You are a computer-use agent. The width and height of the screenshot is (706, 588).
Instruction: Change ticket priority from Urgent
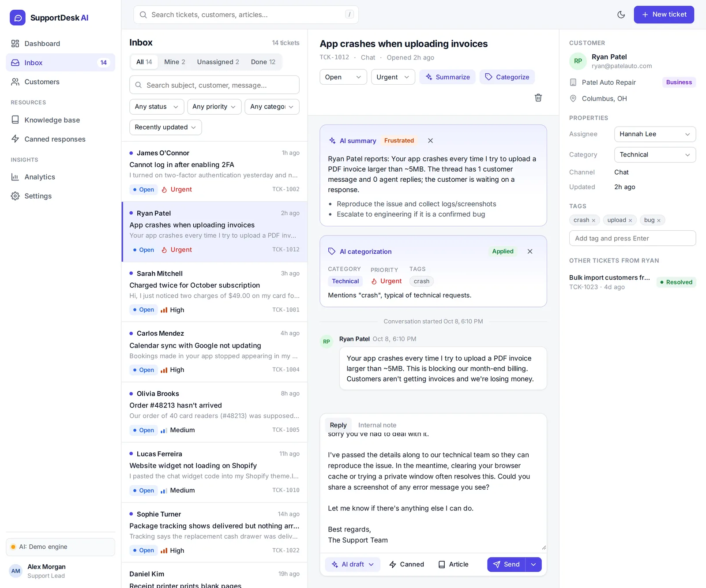[x=393, y=77]
